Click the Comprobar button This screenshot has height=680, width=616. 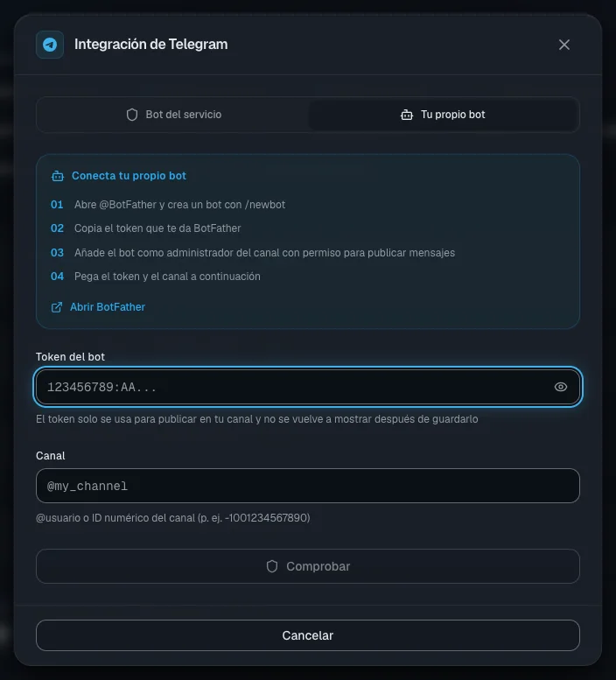coord(308,566)
